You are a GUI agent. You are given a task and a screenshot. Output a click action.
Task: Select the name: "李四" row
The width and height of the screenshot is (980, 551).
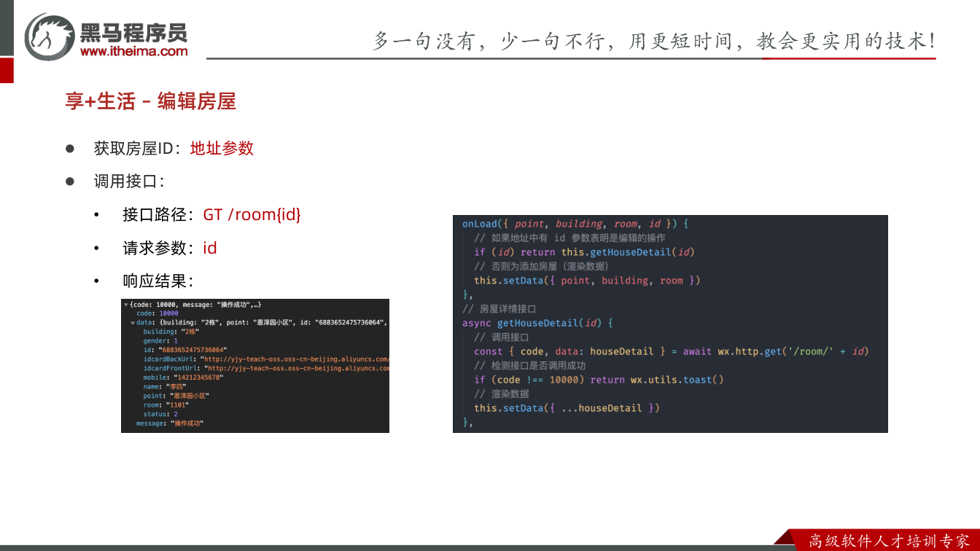click(x=165, y=387)
